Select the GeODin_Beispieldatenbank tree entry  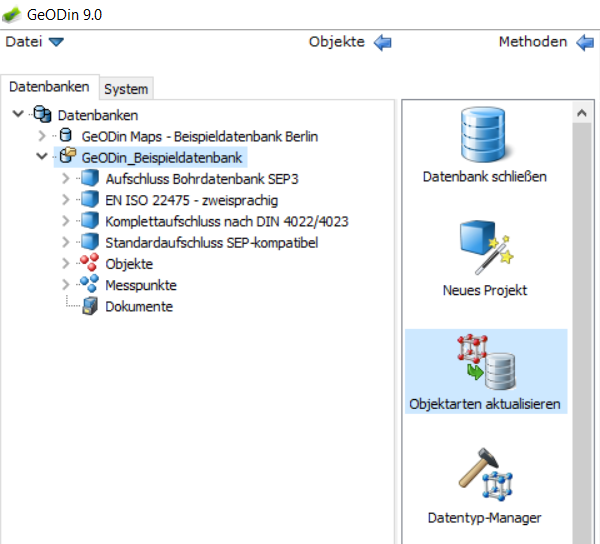click(162, 158)
